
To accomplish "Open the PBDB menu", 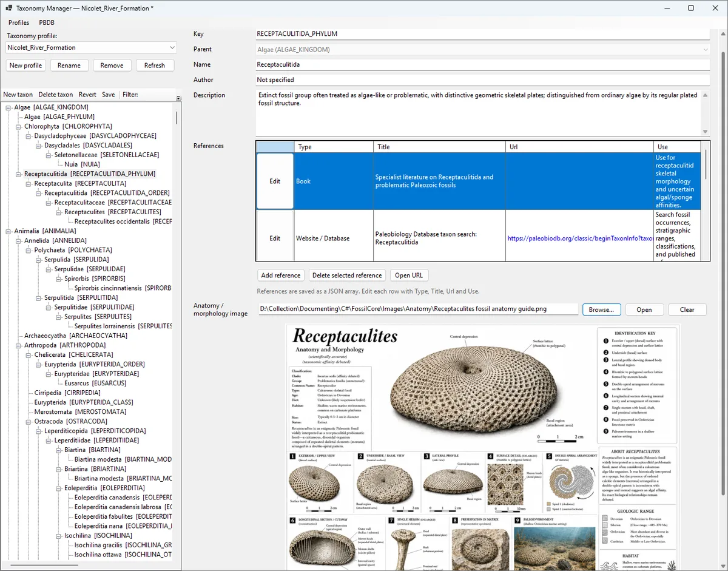I will tap(47, 22).
